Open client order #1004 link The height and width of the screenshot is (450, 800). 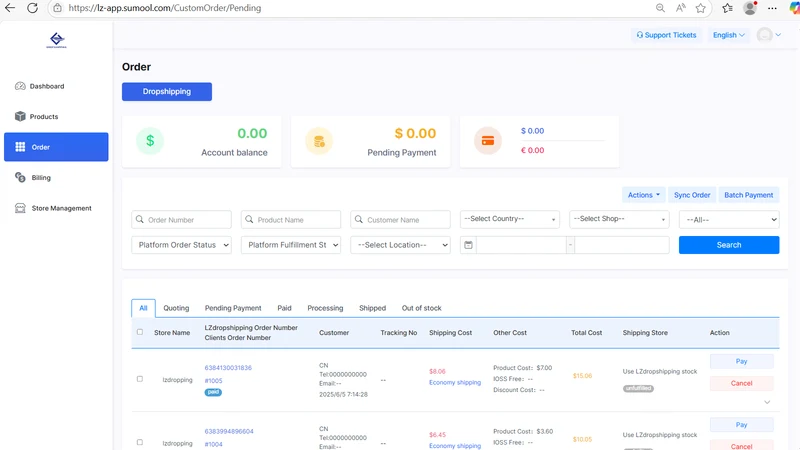point(213,444)
